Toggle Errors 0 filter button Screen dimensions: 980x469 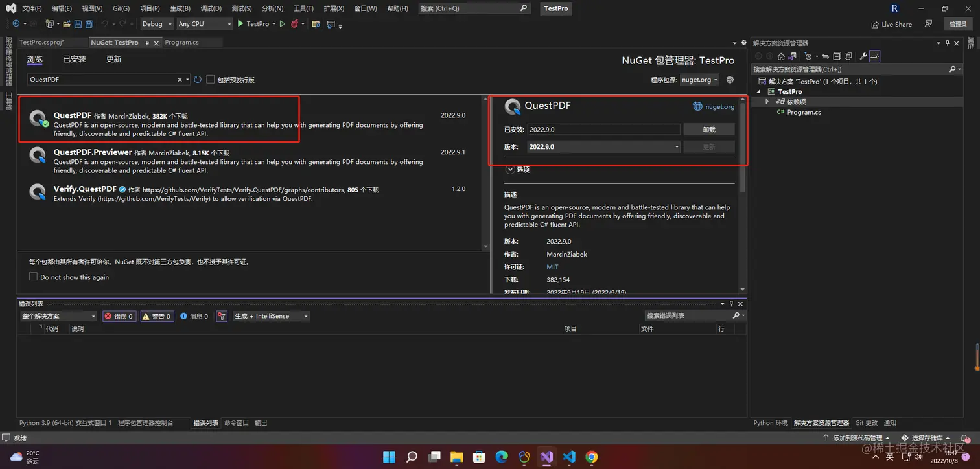click(x=119, y=316)
